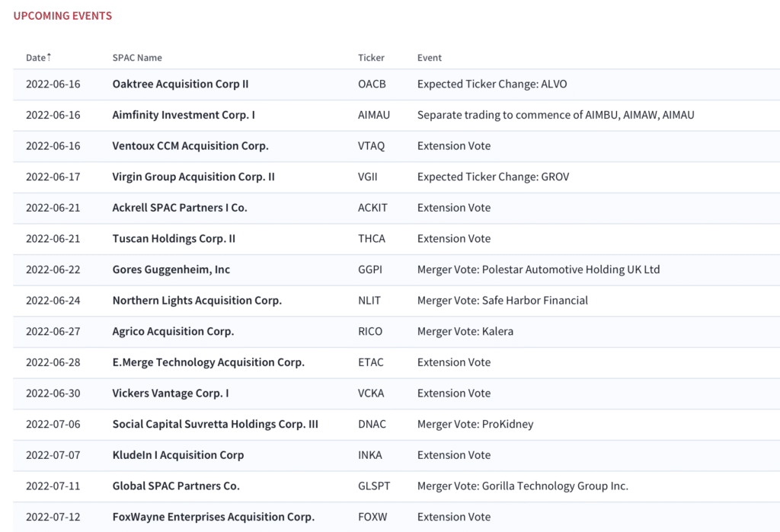Click date 2022-06-30 for Vickers Vantage

pyautogui.click(x=53, y=393)
